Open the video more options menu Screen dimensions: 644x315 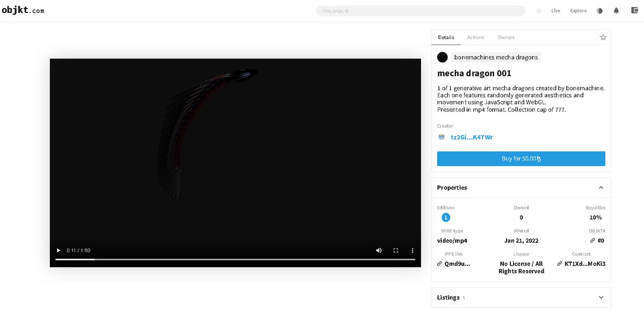(x=412, y=250)
